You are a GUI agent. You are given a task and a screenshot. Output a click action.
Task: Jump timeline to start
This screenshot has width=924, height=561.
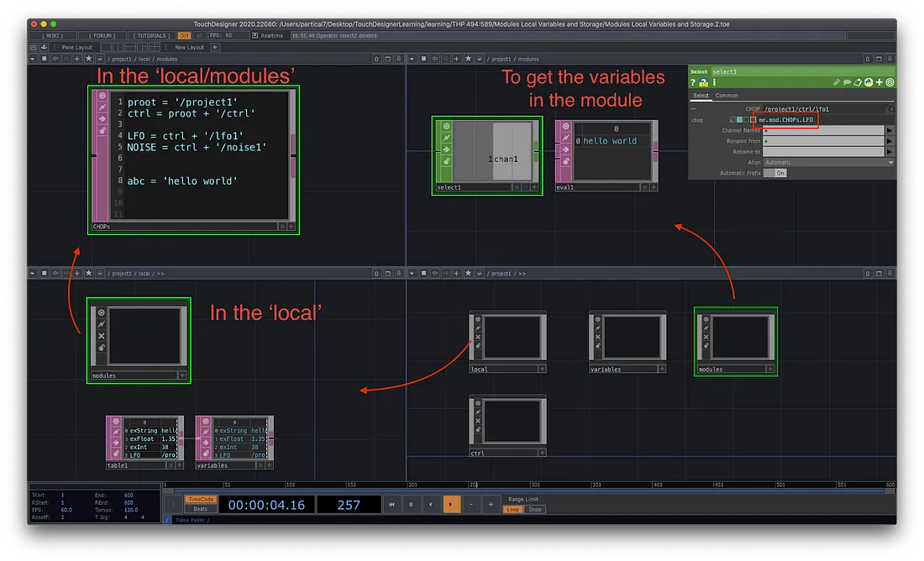(391, 505)
